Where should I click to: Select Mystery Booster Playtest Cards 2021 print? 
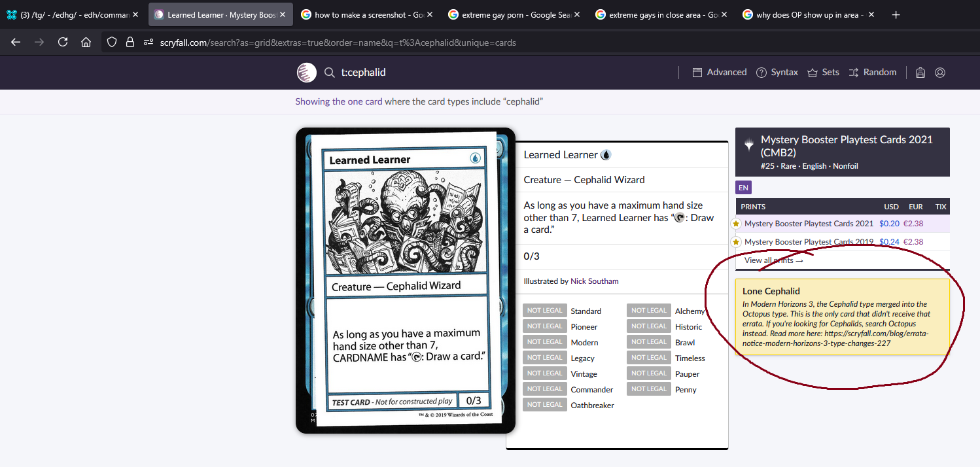809,224
